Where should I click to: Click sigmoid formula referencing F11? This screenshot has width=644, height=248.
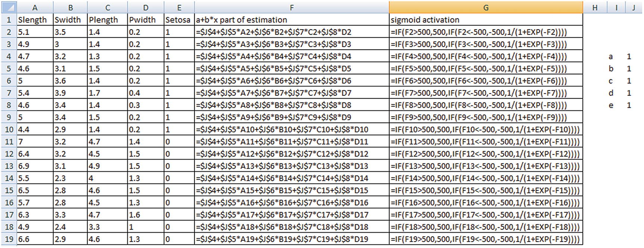[x=486, y=142]
